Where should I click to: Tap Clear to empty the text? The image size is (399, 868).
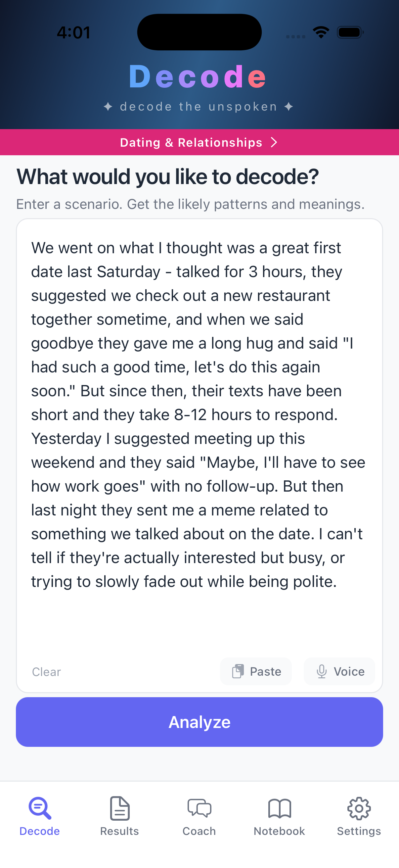pyautogui.click(x=46, y=671)
